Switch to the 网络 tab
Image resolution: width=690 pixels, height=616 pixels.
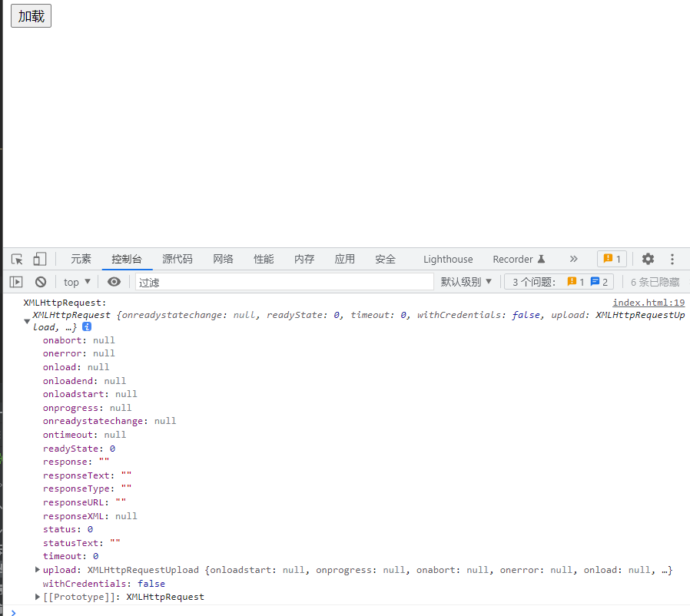(223, 260)
